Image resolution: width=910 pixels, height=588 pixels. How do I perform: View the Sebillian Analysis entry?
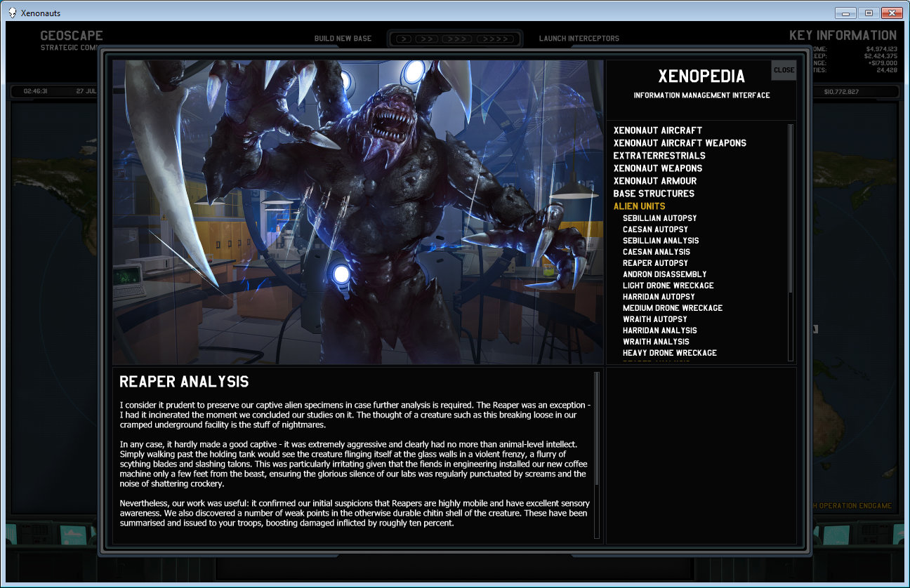661,241
